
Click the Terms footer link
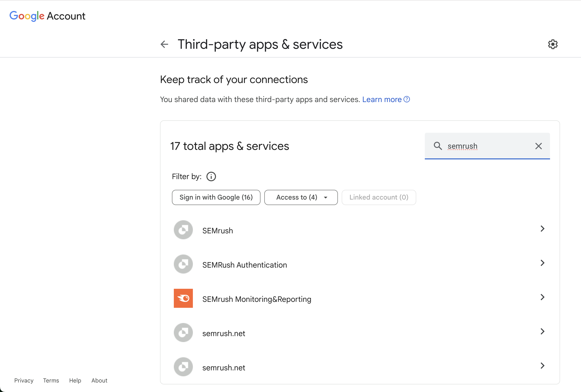(x=51, y=381)
